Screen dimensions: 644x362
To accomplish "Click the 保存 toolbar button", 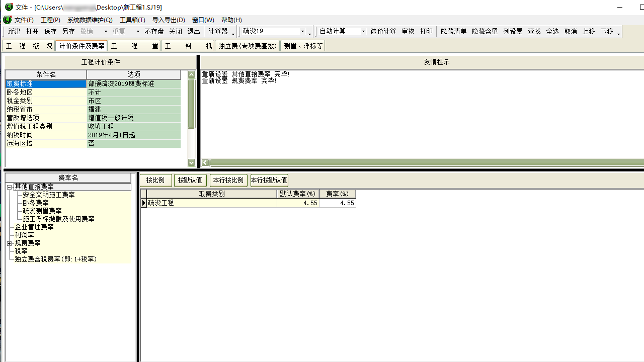I will [50, 31].
